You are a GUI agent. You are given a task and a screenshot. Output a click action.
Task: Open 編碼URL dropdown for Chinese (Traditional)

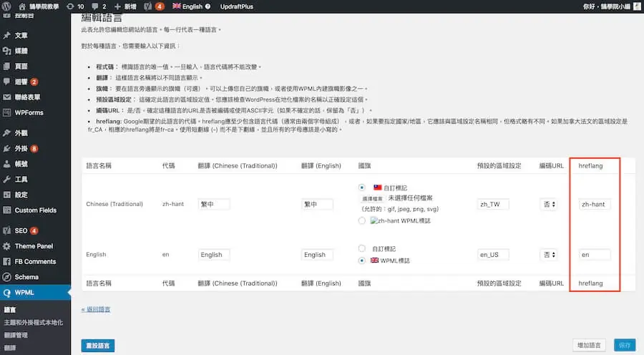click(x=549, y=204)
